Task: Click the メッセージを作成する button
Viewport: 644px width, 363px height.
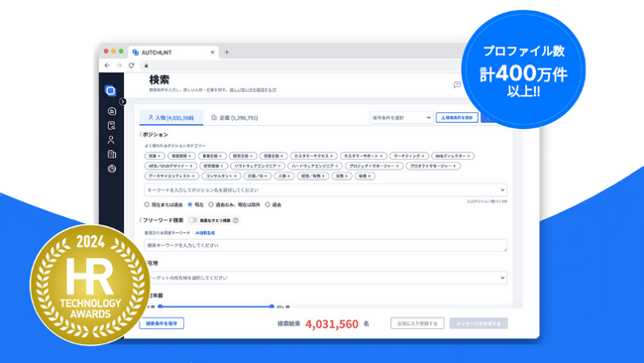Action: 479,323
